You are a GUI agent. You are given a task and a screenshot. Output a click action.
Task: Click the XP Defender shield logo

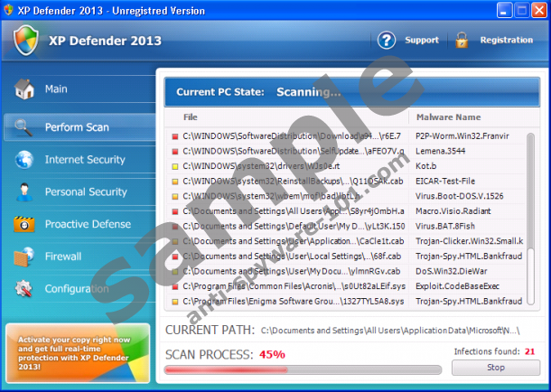pyautogui.click(x=27, y=41)
